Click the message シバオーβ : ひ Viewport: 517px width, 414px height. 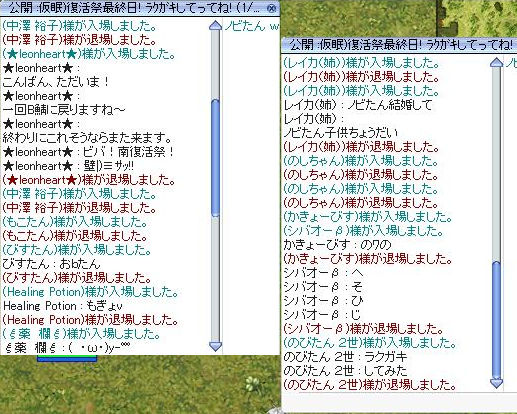323,301
